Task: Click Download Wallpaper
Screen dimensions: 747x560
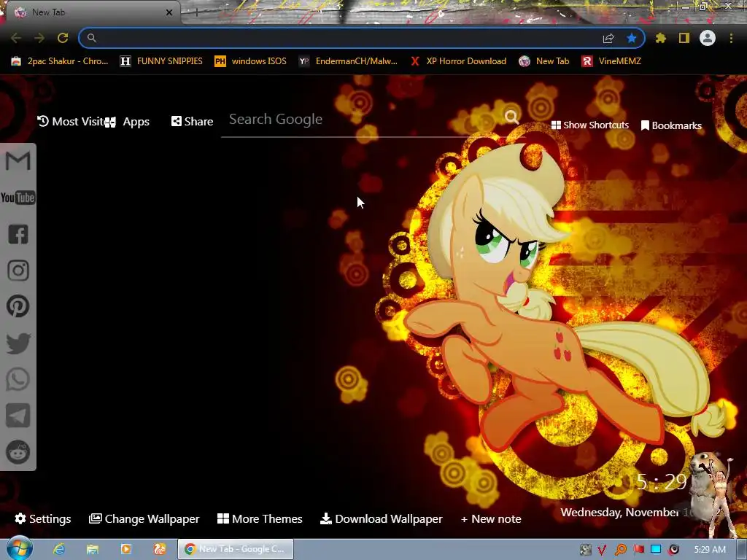Action: 382,518
